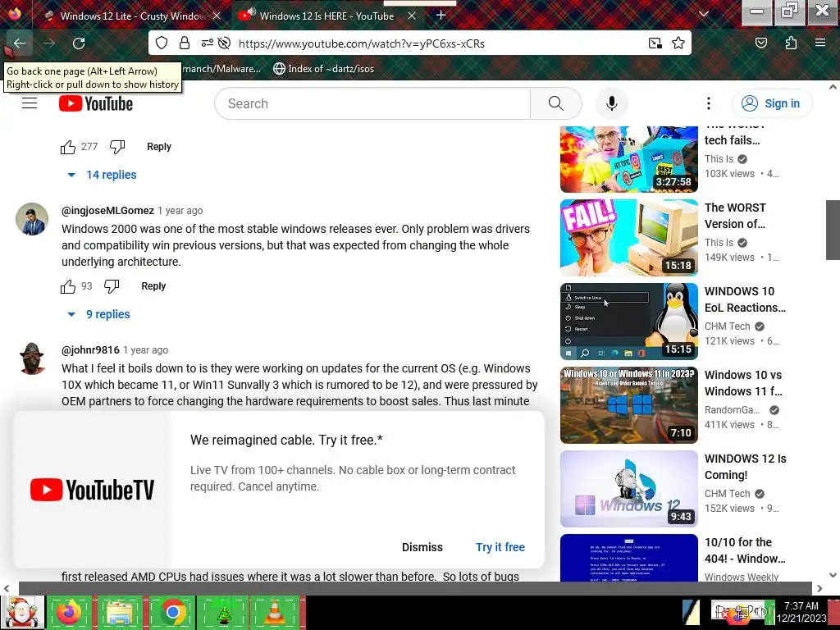Go to the YouTube home logo
This screenshot has height=630, width=840.
click(96, 103)
